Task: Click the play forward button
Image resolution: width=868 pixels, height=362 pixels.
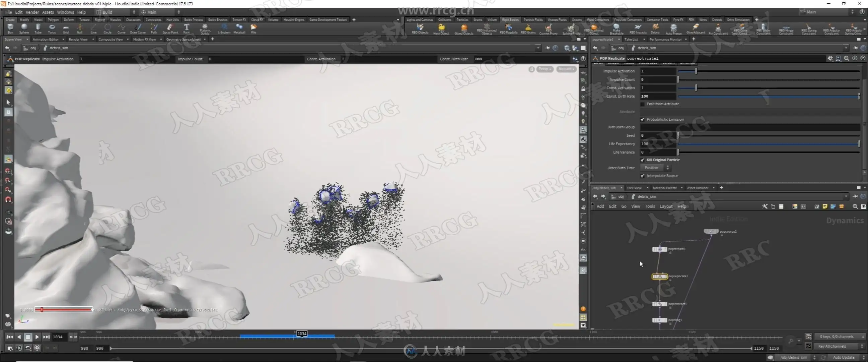Action: (x=37, y=337)
